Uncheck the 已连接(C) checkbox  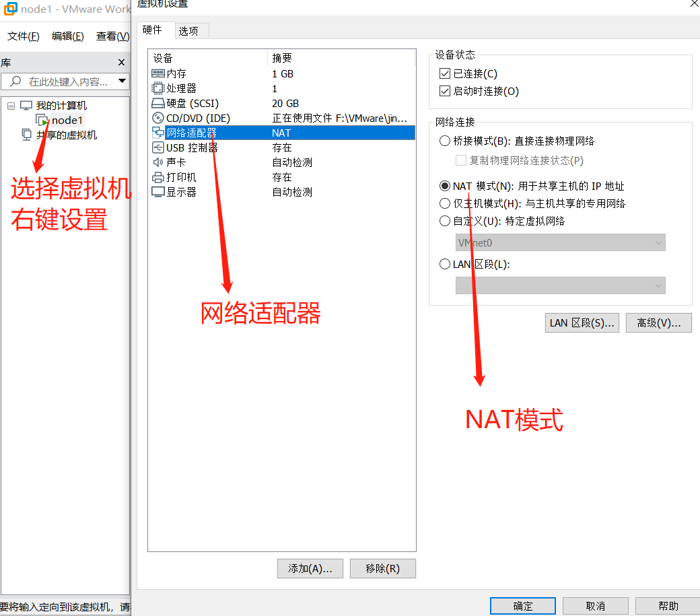coord(445,73)
